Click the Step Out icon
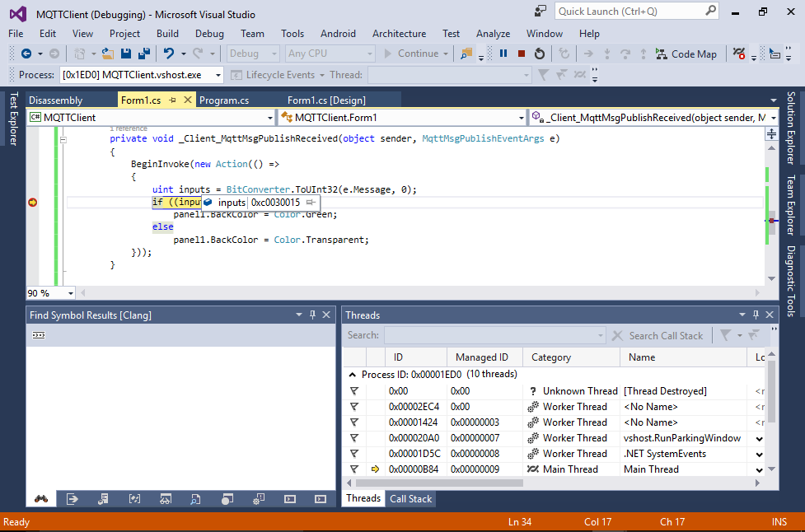This screenshot has width=805, height=532. tap(643, 54)
